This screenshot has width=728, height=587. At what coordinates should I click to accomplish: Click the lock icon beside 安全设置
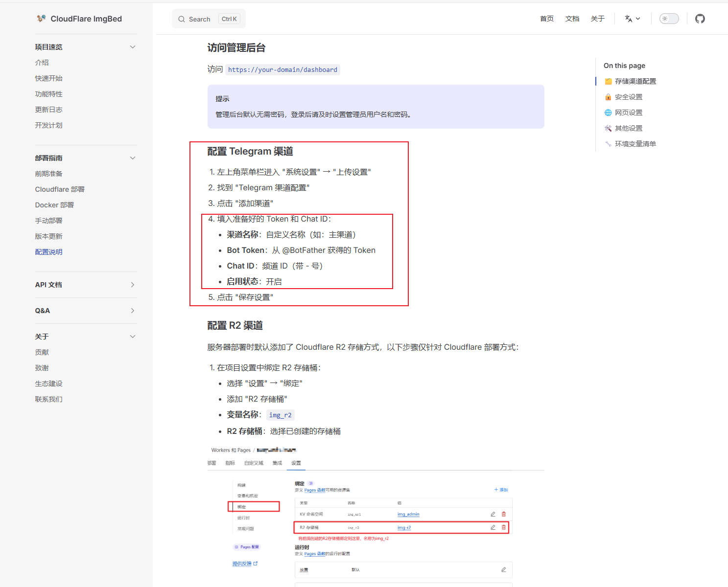point(608,97)
